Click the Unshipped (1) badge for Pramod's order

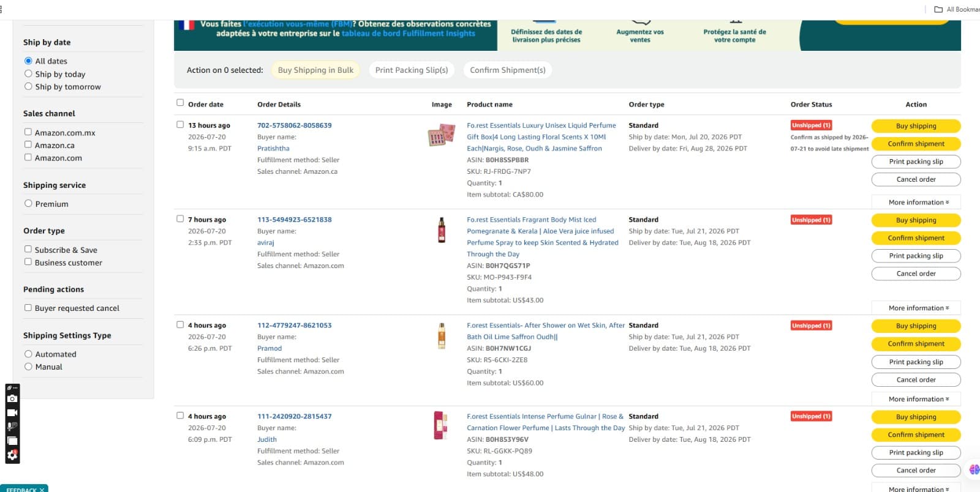click(811, 326)
